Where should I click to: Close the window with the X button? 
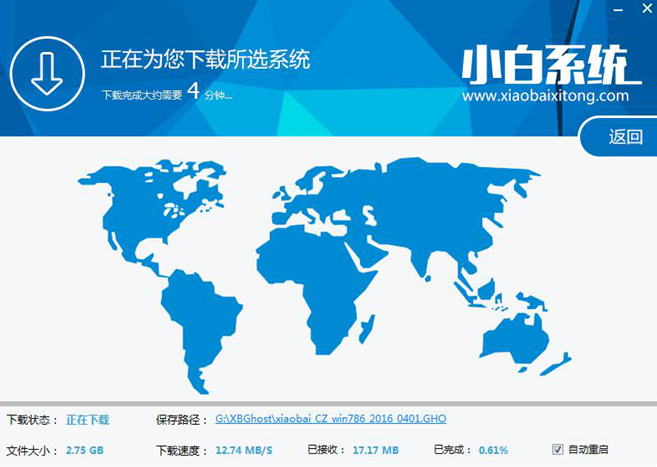[647, 8]
